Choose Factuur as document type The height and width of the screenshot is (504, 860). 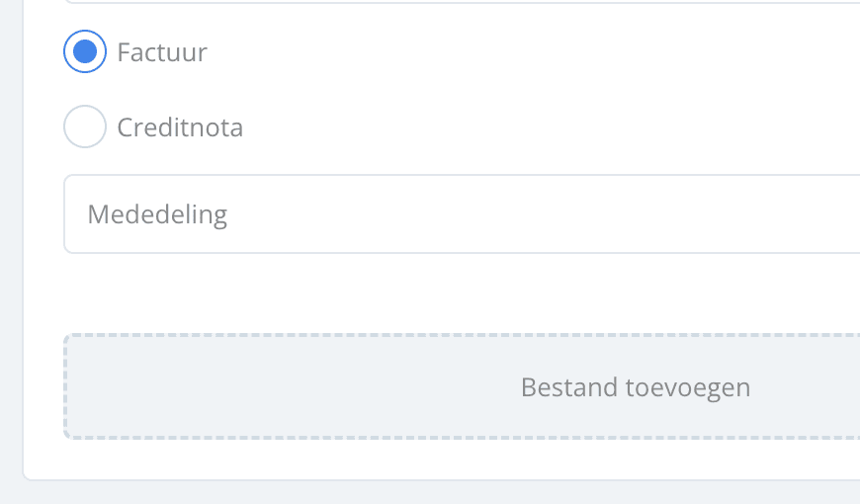85,51
